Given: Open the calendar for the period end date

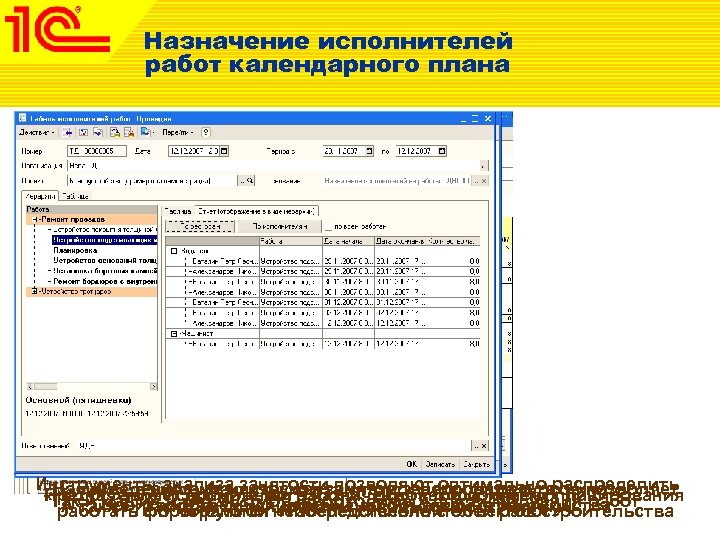Looking at the screenshot, I should 442,151.
